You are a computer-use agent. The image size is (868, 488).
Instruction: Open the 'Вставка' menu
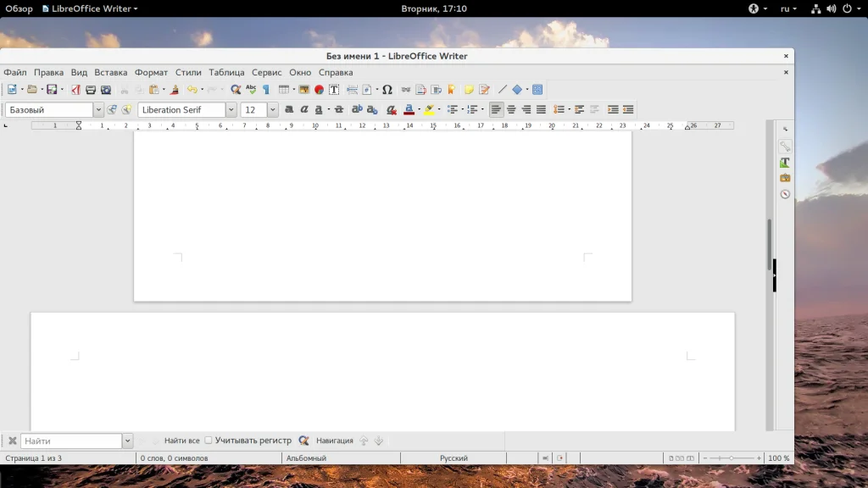[110, 73]
